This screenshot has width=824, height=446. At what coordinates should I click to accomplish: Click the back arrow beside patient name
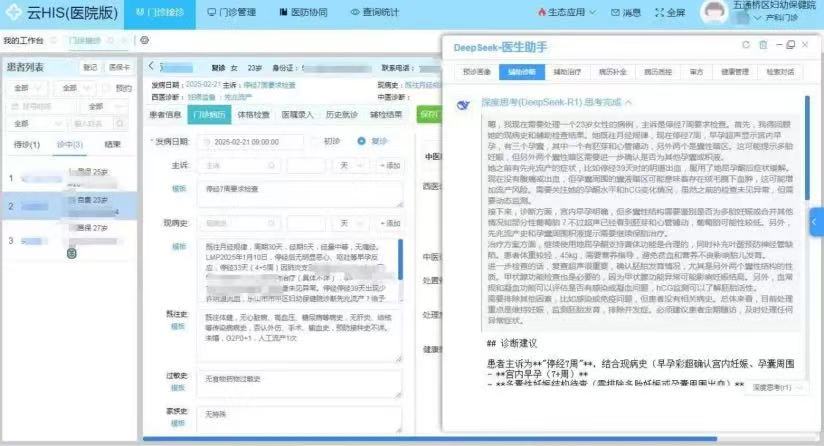click(x=151, y=66)
